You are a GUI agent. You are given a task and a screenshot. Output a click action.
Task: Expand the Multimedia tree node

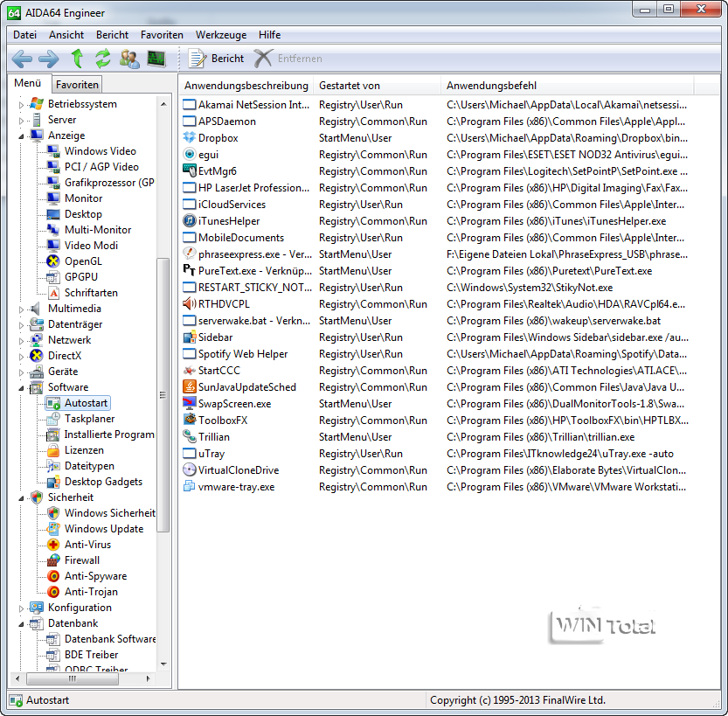[22, 309]
